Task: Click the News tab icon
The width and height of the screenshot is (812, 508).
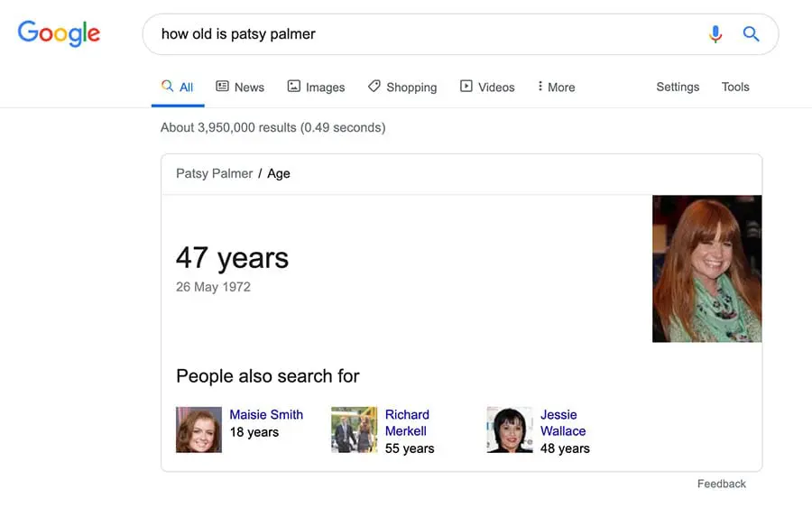Action: (x=222, y=87)
